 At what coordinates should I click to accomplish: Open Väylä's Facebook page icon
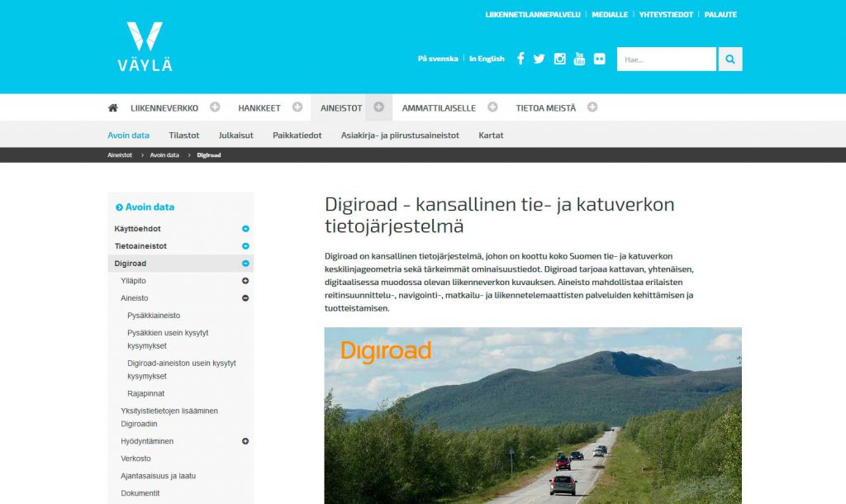pyautogui.click(x=520, y=59)
